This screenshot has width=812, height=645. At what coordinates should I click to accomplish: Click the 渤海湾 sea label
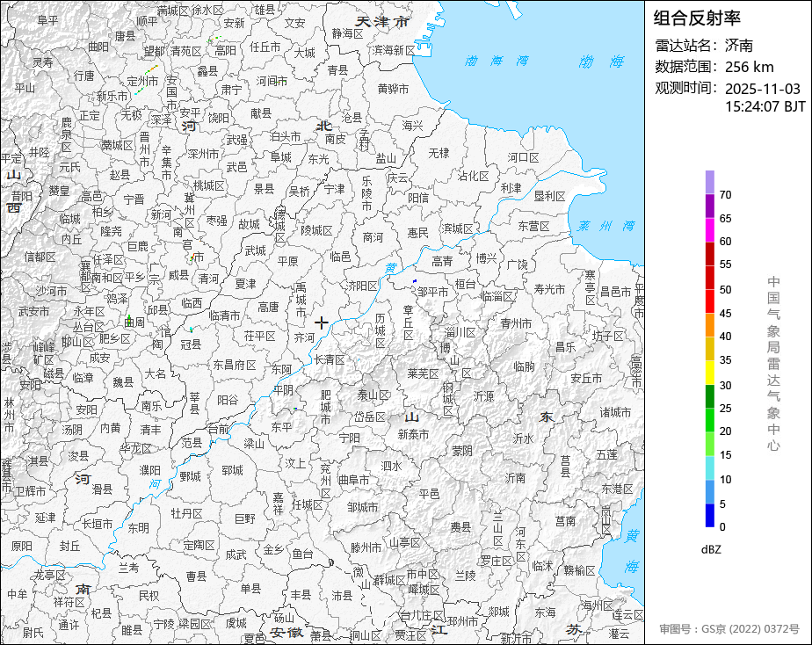497,62
